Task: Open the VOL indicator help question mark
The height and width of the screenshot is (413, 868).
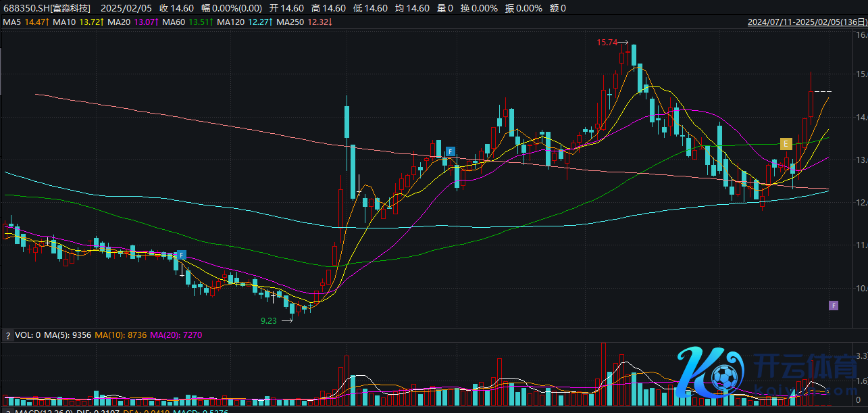Action: (7, 335)
